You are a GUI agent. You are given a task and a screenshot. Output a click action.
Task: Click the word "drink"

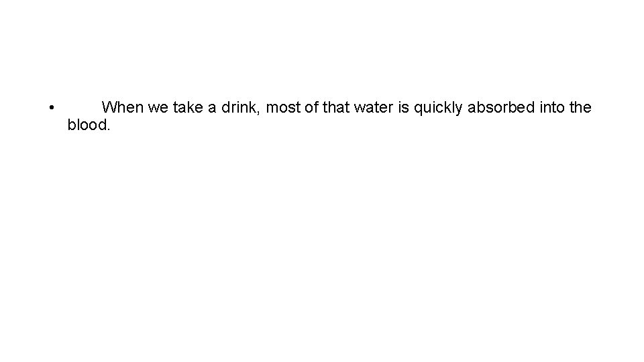tap(239, 107)
